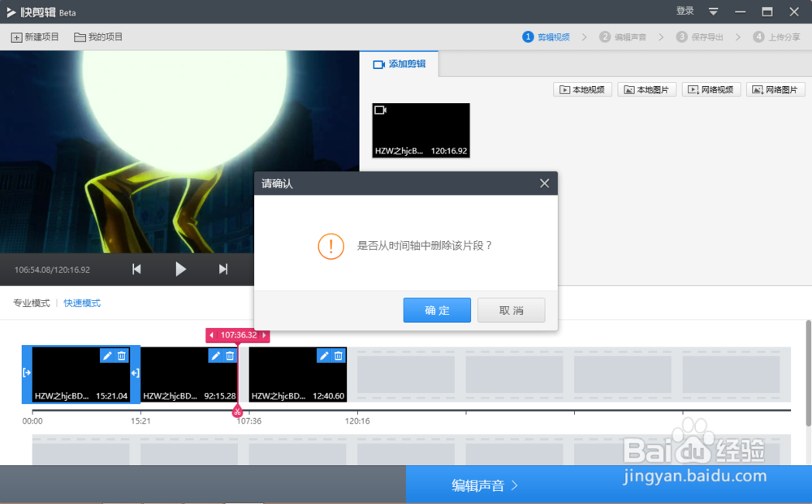Screen dimensions: 812x504
Task: Proceed with the bottom 编辑声音 button
Action: click(484, 485)
